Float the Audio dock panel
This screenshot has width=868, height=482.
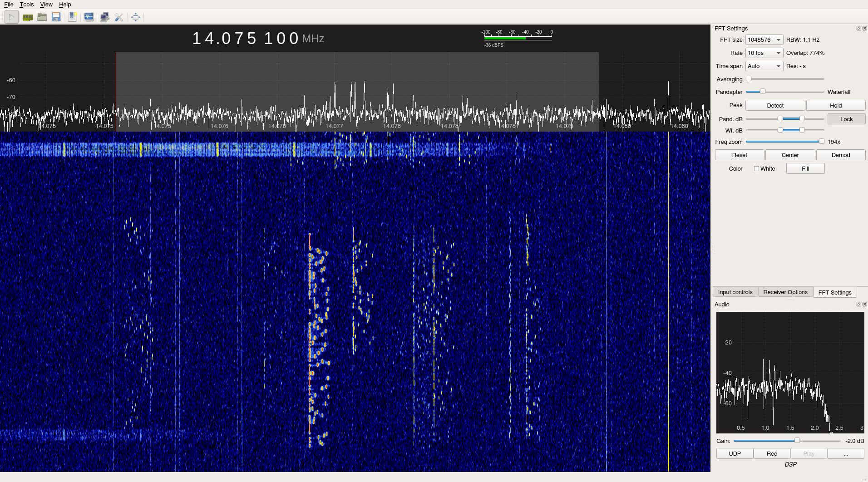(858, 304)
